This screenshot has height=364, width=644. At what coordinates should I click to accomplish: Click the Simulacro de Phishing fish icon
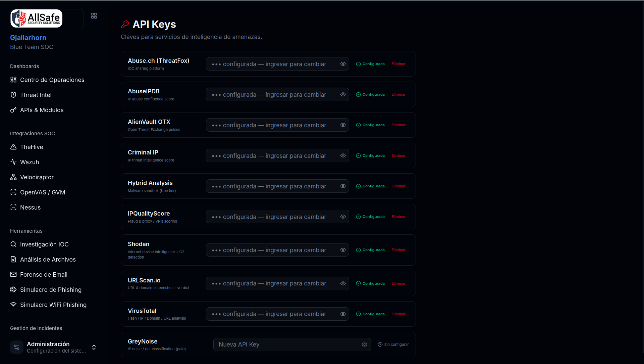click(13, 289)
